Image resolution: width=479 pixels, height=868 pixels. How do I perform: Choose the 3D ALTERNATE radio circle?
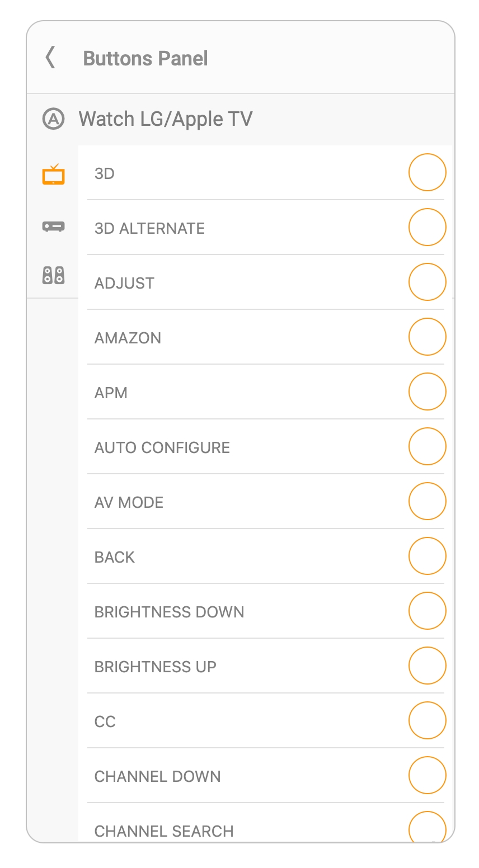(x=427, y=227)
